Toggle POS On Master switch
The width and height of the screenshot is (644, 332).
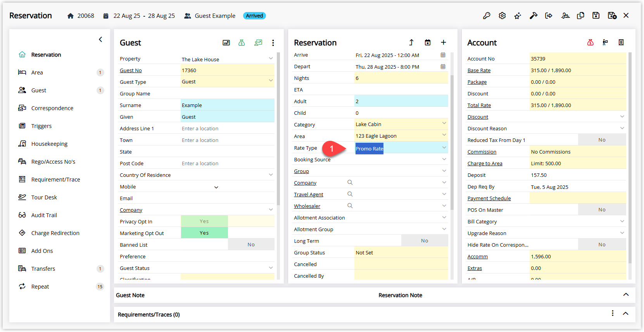click(x=602, y=209)
